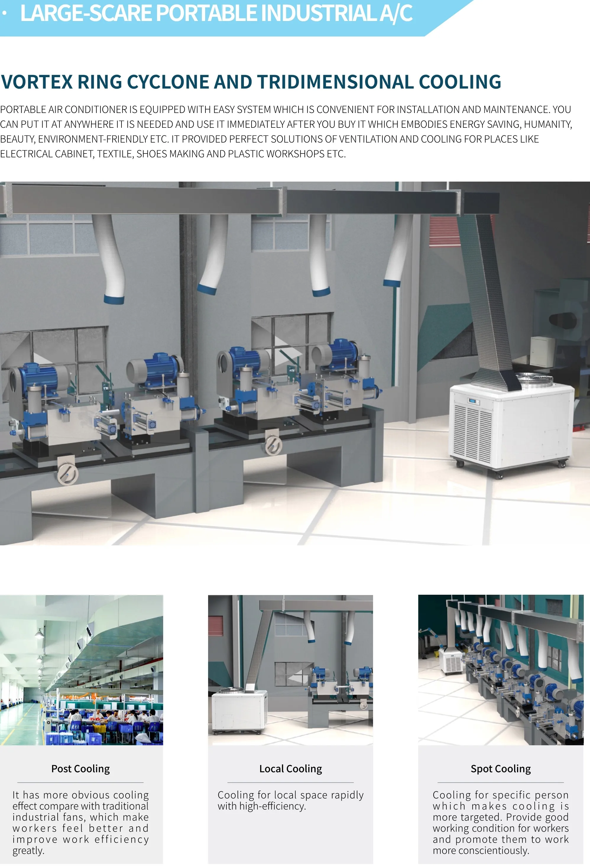Click the bullet dot in header banner
590x868 pixels.
[x=4, y=13]
